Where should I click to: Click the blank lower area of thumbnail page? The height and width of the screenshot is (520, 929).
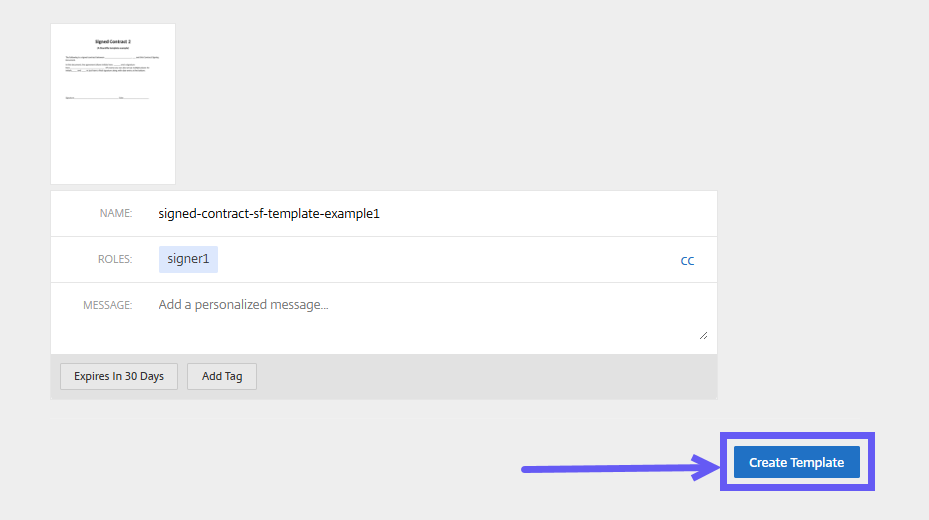(x=113, y=145)
